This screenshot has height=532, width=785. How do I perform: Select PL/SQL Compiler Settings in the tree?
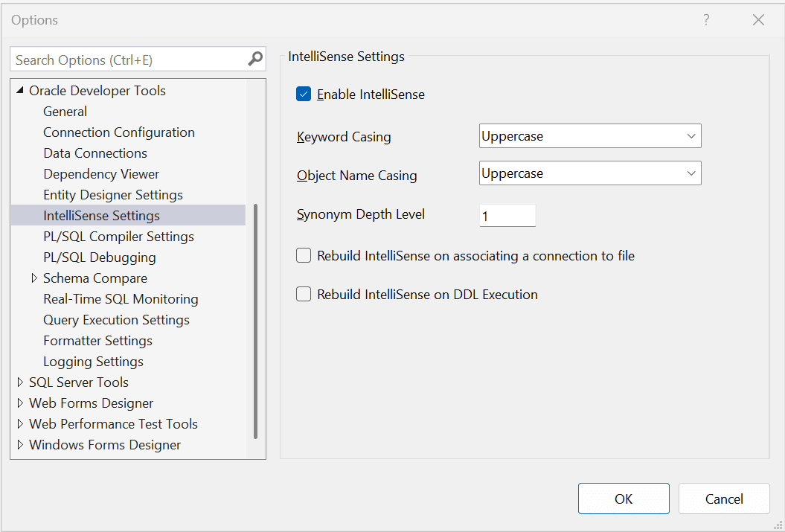click(118, 236)
